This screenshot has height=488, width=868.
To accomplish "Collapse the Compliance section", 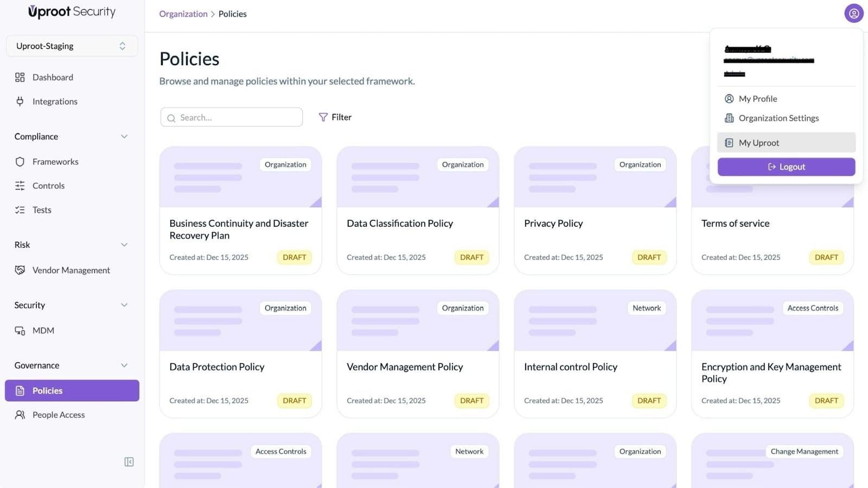I will tap(124, 137).
